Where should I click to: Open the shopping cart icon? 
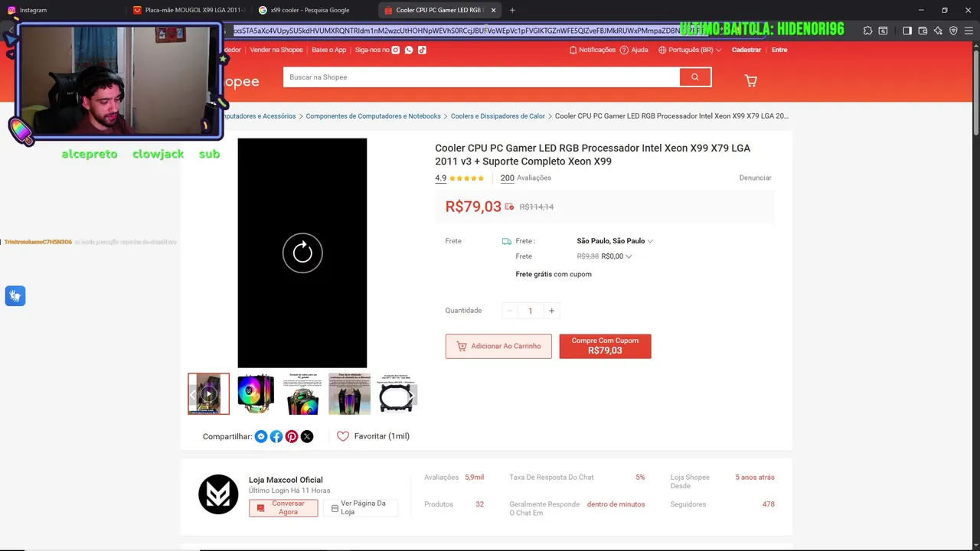pos(751,80)
